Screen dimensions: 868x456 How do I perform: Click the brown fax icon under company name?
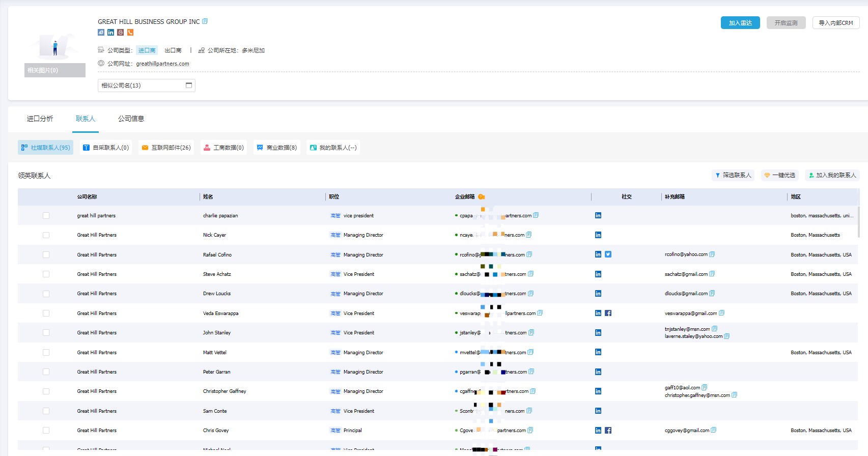tap(120, 32)
